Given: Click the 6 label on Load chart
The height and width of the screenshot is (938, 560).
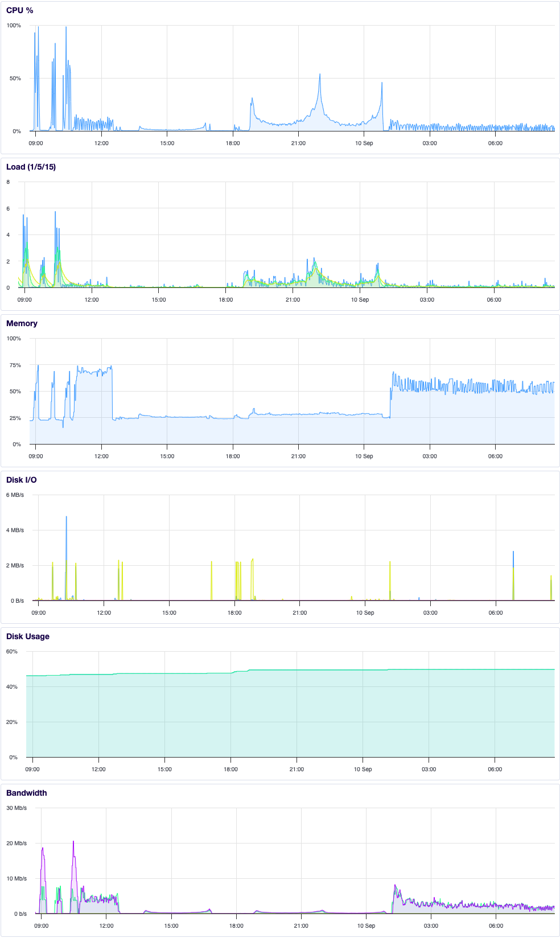Looking at the screenshot, I should 8,209.
